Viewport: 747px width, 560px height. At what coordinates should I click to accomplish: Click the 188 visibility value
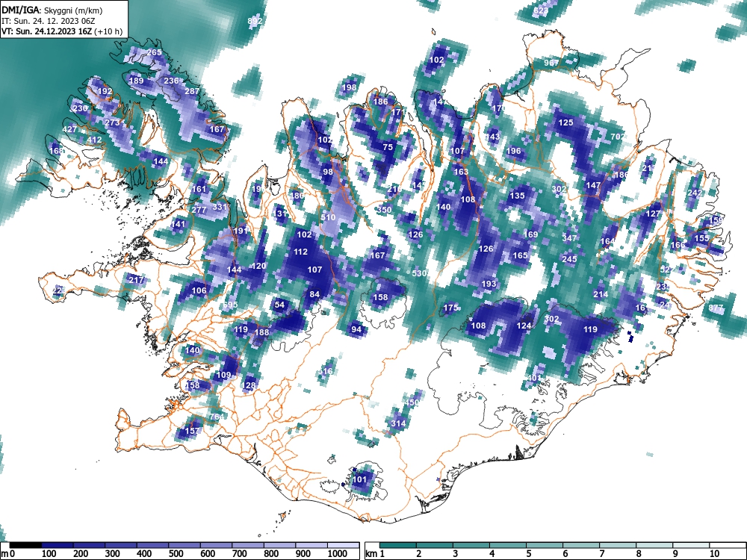point(261,332)
